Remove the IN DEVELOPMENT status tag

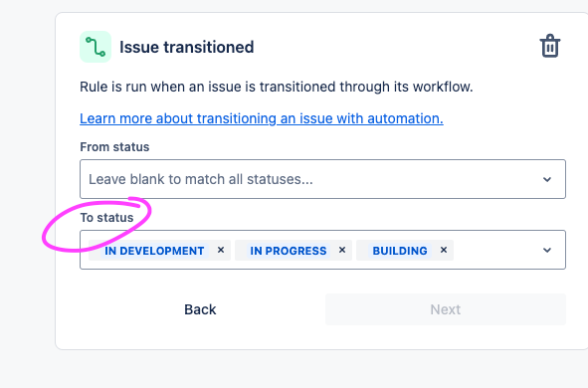[x=221, y=250]
